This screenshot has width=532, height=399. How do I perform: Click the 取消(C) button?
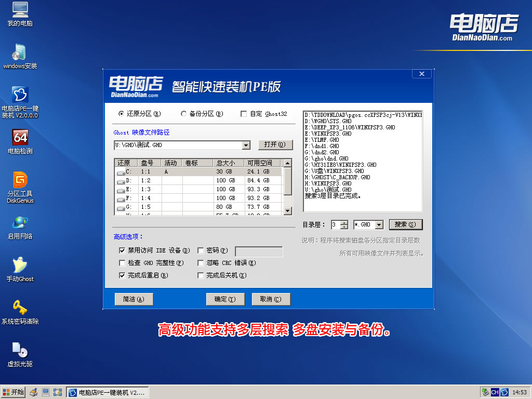[x=271, y=299]
